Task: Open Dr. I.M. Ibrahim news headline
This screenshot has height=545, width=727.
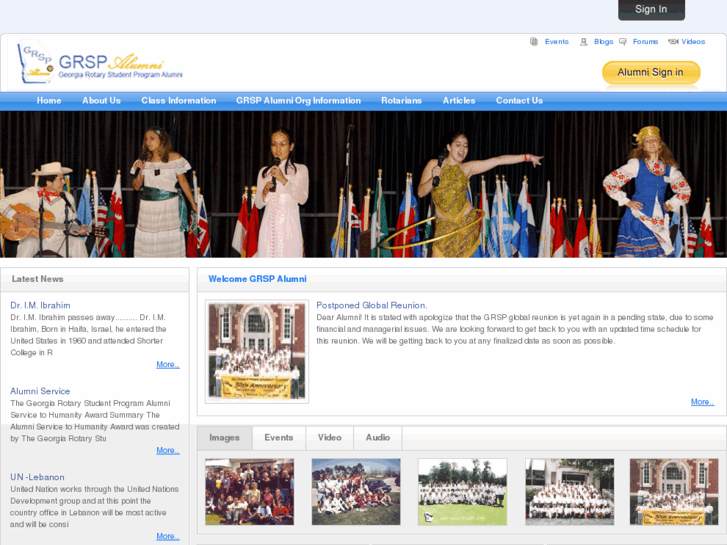Action: pos(40,306)
